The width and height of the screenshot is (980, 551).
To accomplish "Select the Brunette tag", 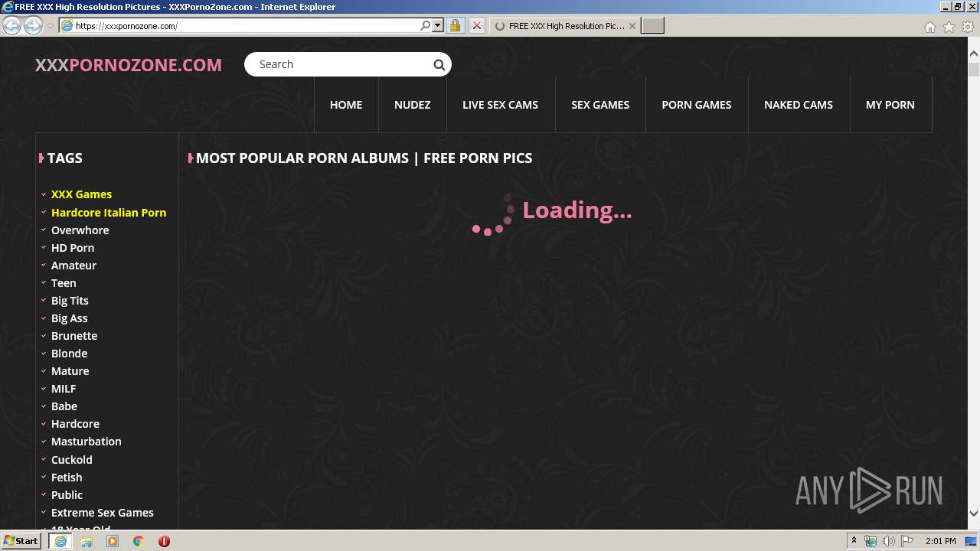I will point(74,336).
